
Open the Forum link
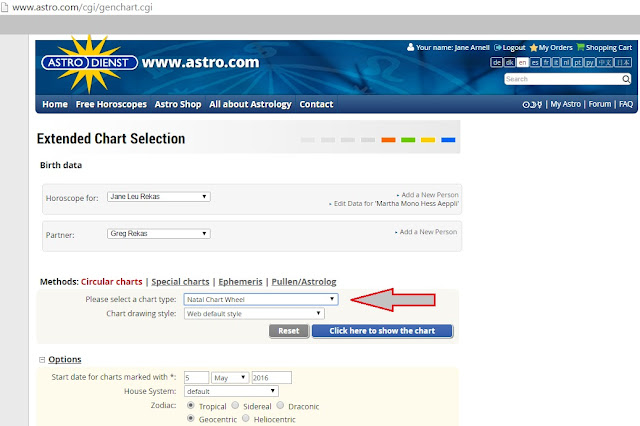coord(600,104)
